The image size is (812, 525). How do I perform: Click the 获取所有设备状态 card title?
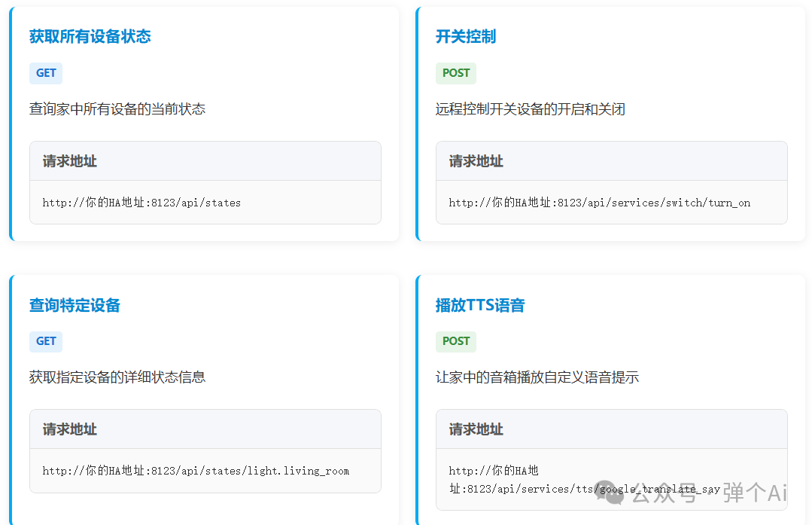90,37
